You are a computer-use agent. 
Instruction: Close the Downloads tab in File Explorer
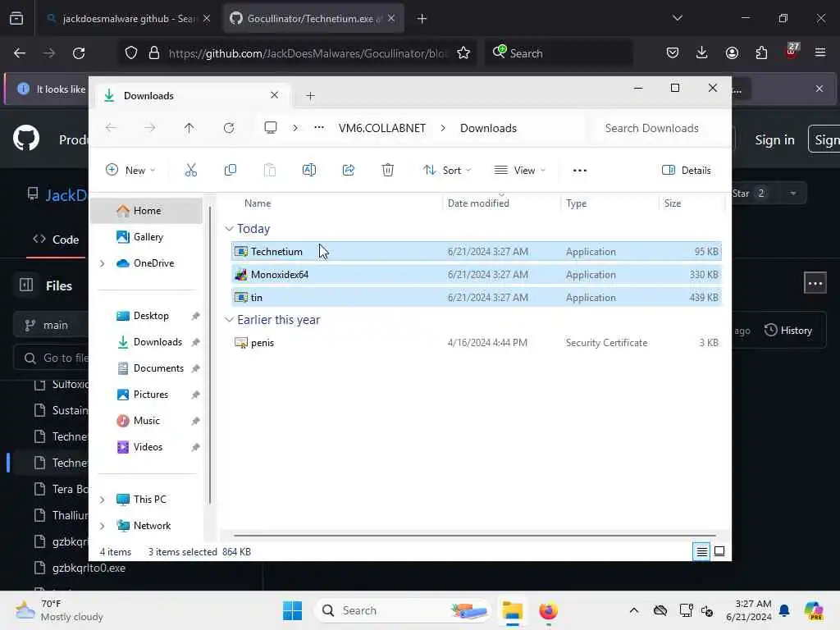274,95
